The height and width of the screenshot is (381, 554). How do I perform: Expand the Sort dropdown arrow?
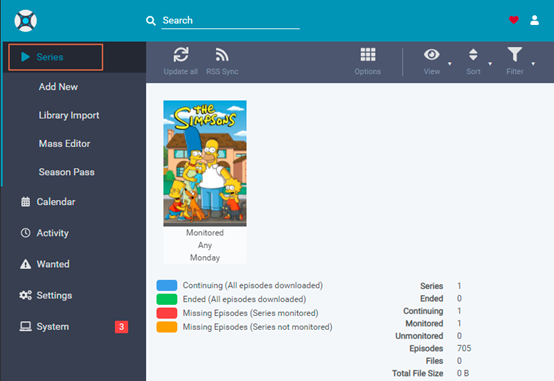(490, 64)
